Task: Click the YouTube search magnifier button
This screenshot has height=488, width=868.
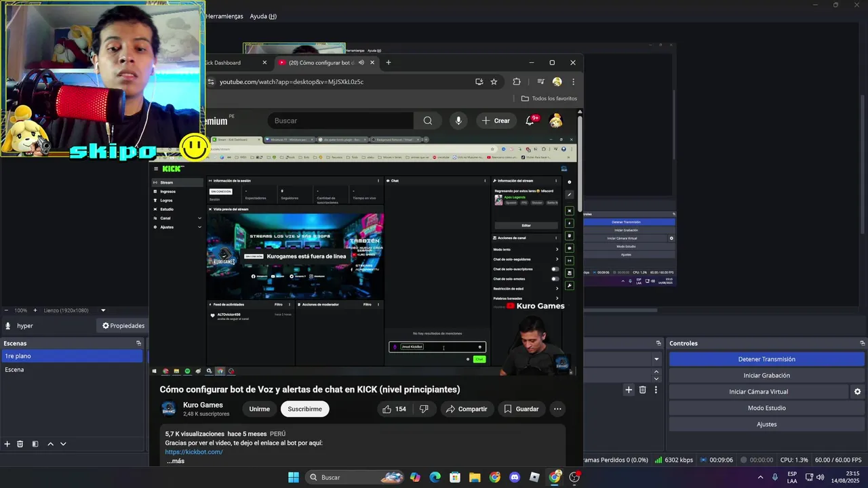Action: point(427,121)
